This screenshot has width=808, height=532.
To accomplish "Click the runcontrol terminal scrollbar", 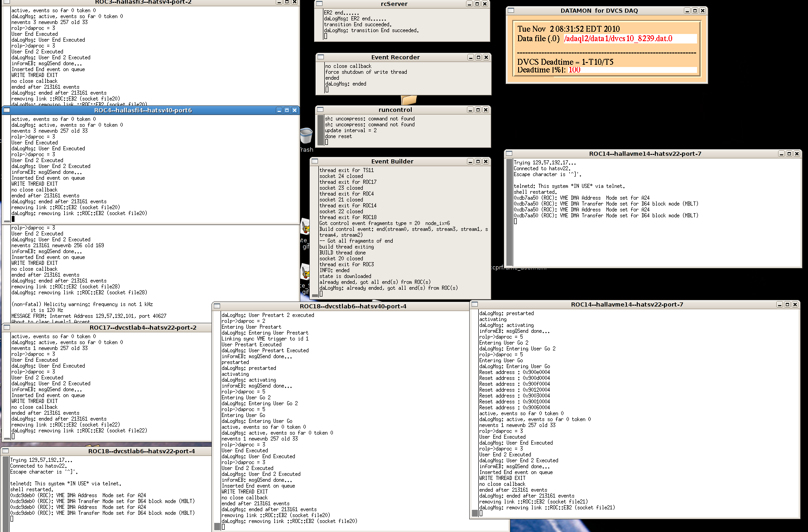I will click(x=321, y=130).
